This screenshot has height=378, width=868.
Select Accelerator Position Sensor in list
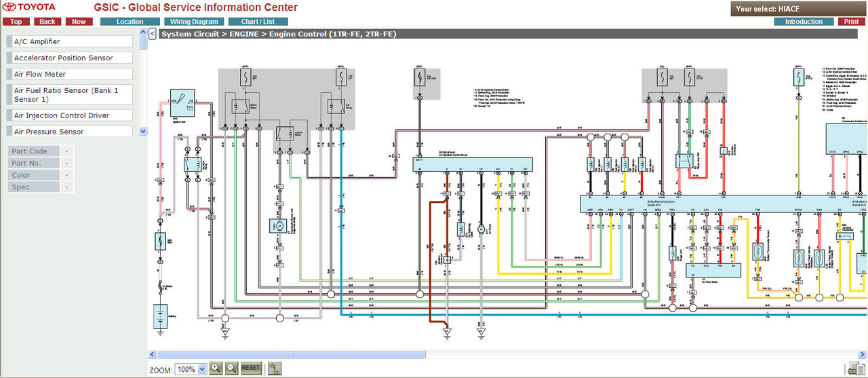(70, 58)
